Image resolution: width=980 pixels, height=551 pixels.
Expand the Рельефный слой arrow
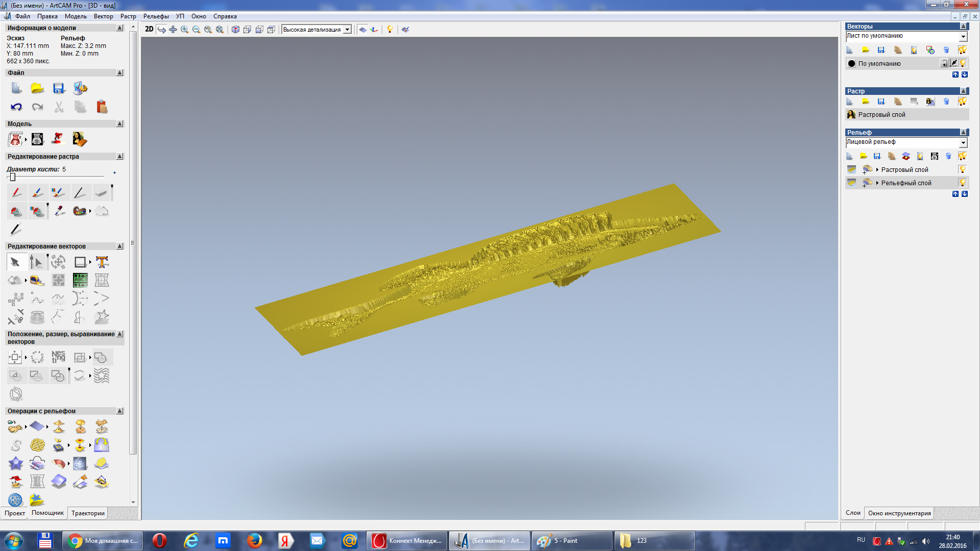(x=877, y=183)
